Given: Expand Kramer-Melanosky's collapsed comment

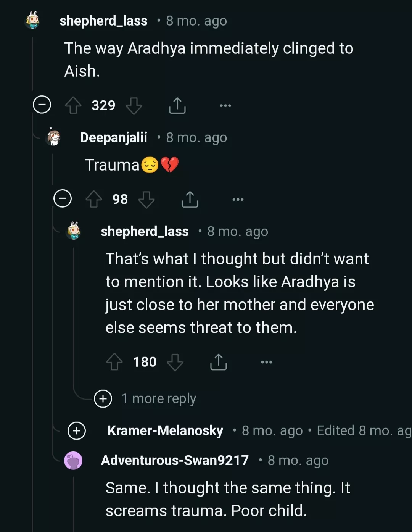Looking at the screenshot, I should [77, 431].
